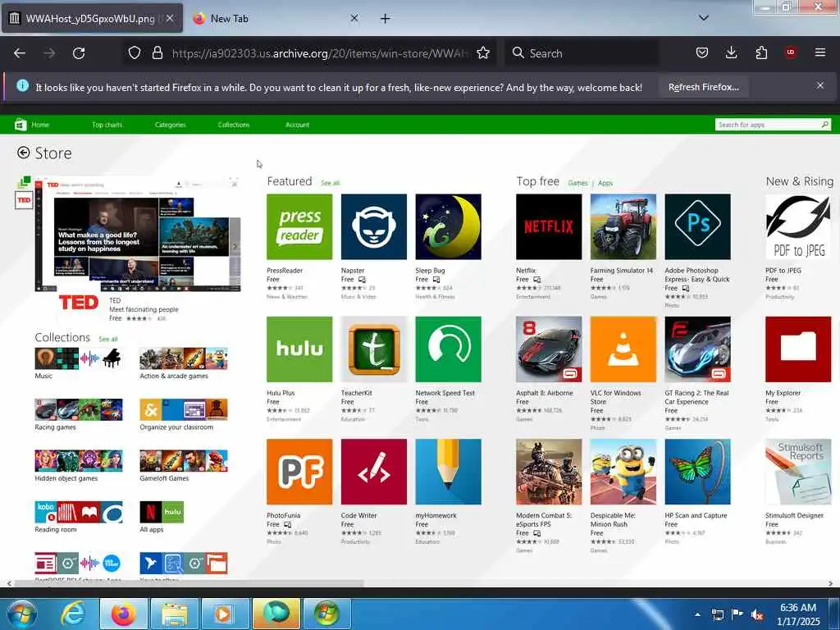Open the GT Racing 2 tile
Viewport: 840px width, 630px height.
coord(697,349)
